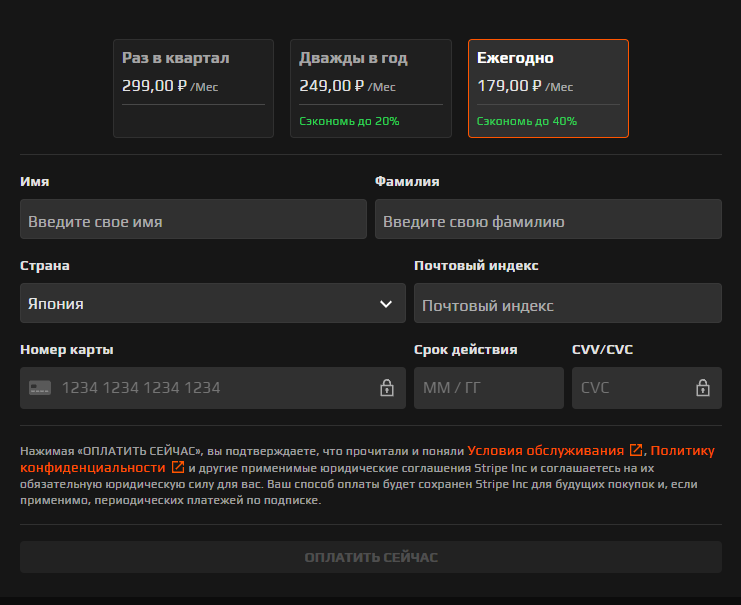The height and width of the screenshot is (605, 741).
Task: Click the Срок действия label
Action: (x=465, y=350)
